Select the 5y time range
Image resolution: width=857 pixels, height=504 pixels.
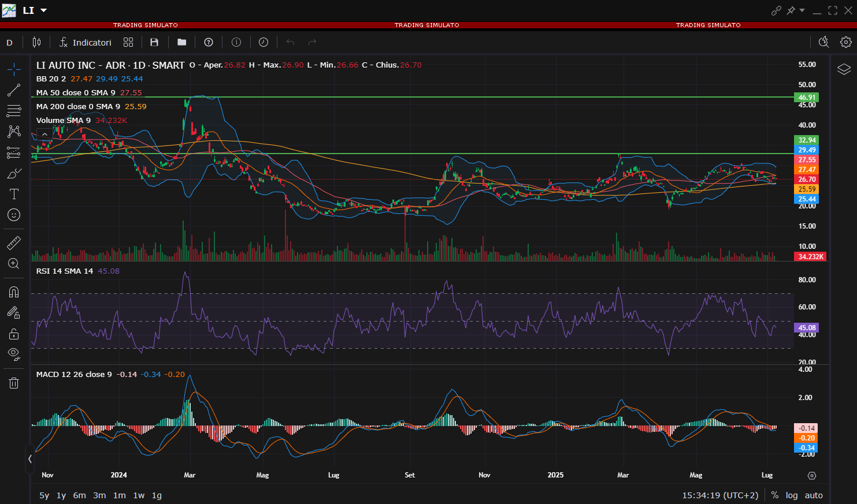[44, 495]
